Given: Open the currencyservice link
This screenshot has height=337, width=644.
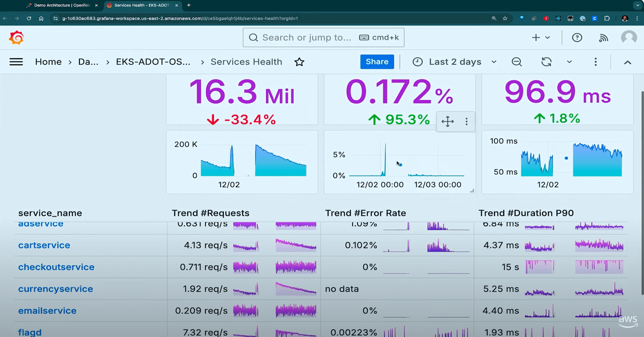Looking at the screenshot, I should [55, 289].
